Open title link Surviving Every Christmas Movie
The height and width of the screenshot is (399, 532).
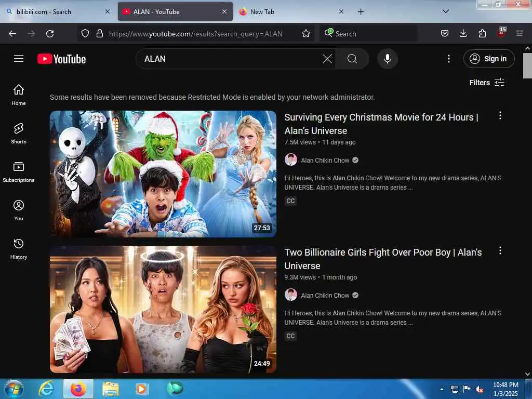pyautogui.click(x=381, y=124)
